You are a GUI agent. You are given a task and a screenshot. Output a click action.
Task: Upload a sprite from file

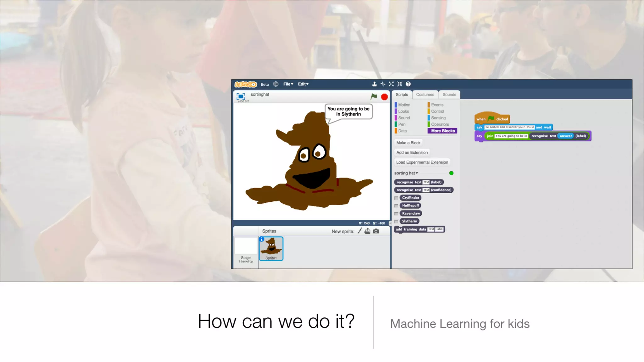coord(367,231)
